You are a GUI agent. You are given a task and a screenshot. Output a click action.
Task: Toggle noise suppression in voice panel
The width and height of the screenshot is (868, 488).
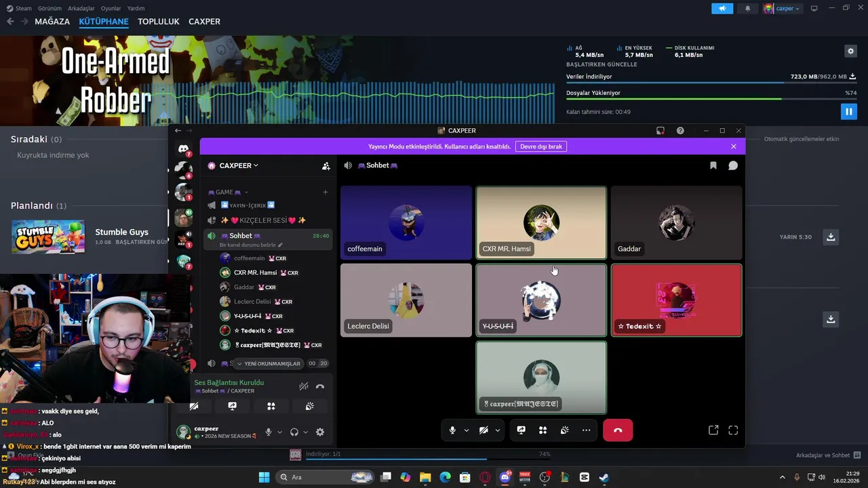(303, 386)
